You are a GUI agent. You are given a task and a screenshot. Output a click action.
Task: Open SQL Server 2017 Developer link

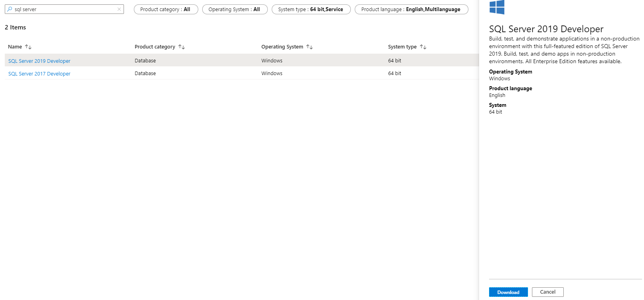tap(39, 74)
